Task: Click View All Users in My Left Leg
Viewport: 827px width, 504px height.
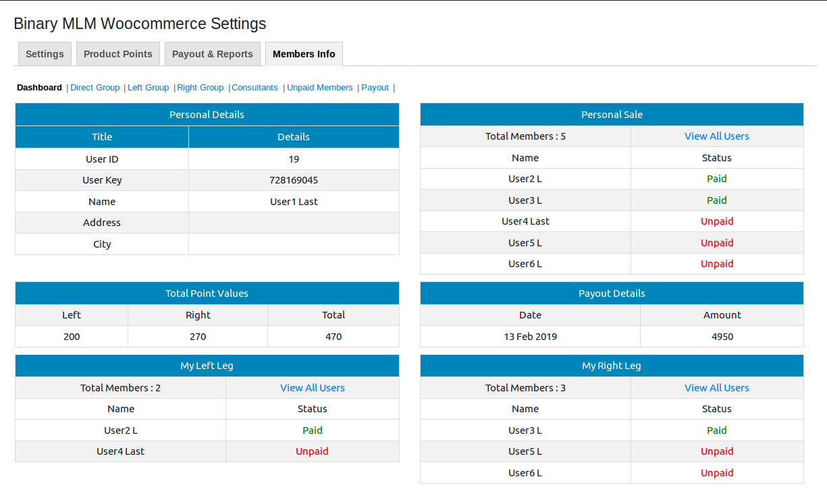Action: [312, 388]
